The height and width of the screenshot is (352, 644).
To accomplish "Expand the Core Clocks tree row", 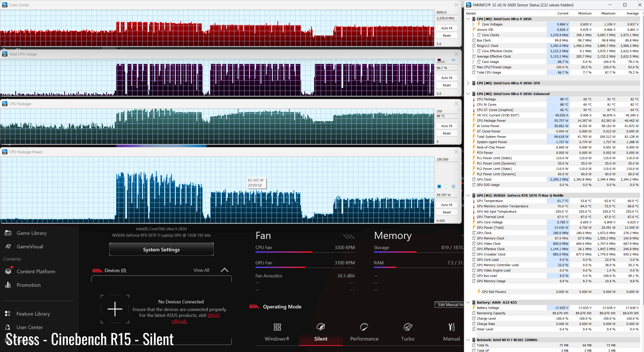I will 473,35.
